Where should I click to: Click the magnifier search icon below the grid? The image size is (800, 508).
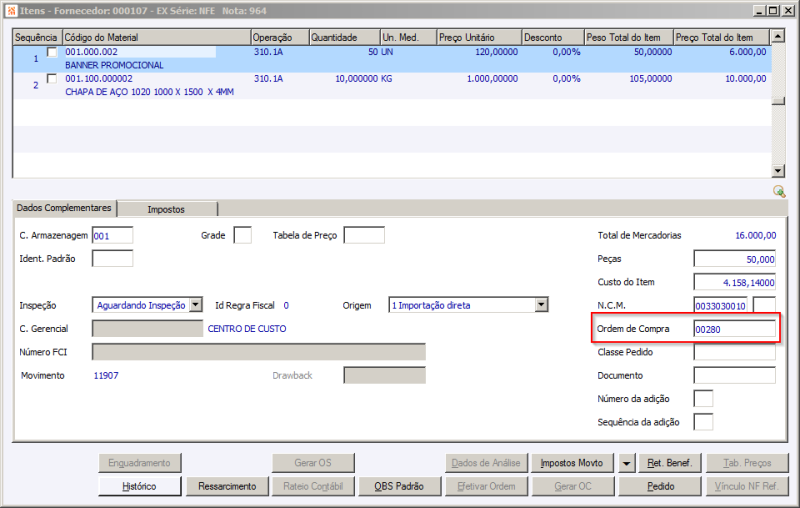tap(779, 191)
